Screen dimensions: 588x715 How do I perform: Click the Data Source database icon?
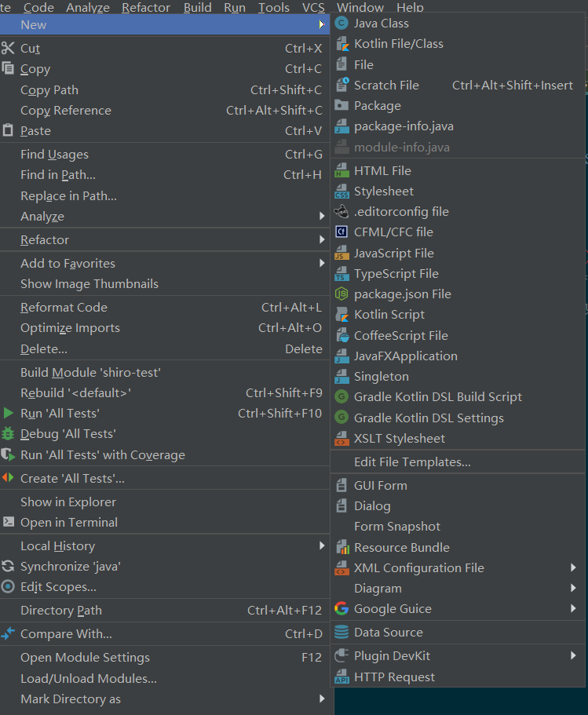point(341,632)
